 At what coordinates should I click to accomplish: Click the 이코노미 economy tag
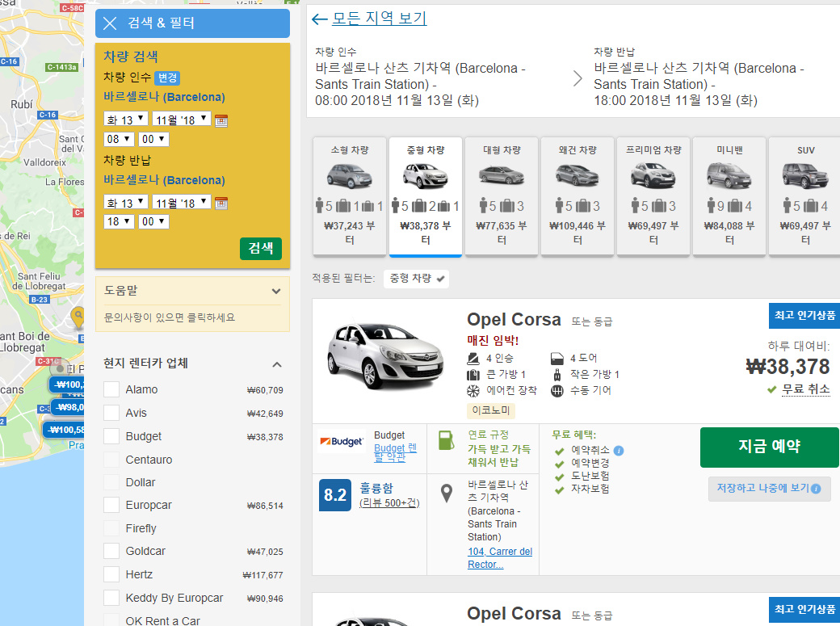(x=491, y=410)
